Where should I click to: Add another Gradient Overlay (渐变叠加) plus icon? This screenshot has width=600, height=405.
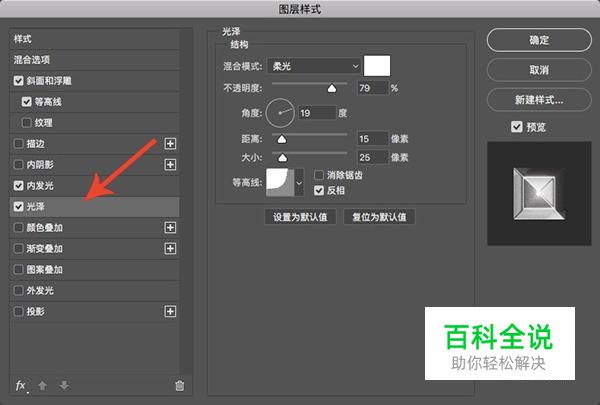point(170,248)
